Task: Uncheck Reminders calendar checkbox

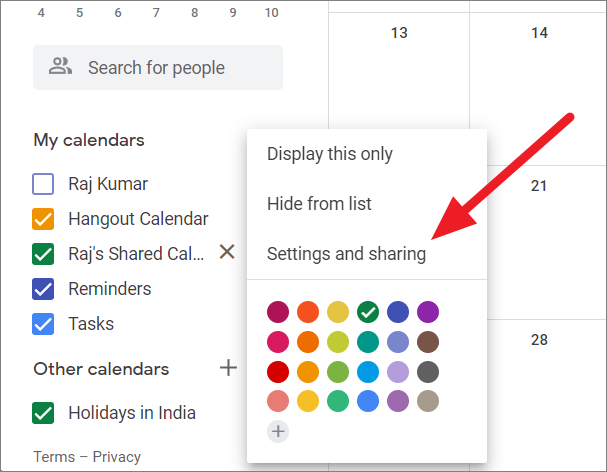Action: click(43, 289)
